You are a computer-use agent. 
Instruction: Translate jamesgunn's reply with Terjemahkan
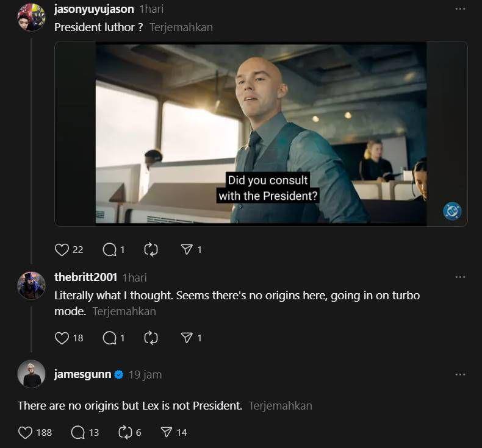coord(280,406)
